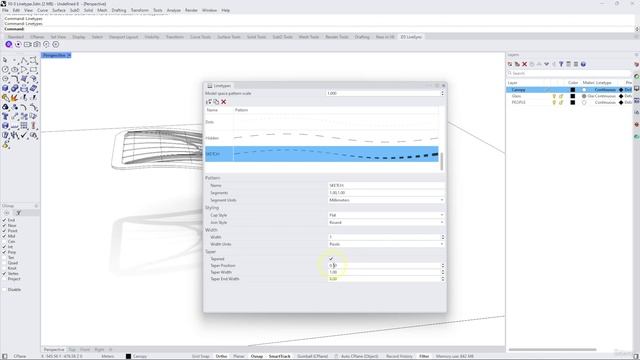
Task: Switch to the Surface Tools toolbar tab
Action: point(229,37)
